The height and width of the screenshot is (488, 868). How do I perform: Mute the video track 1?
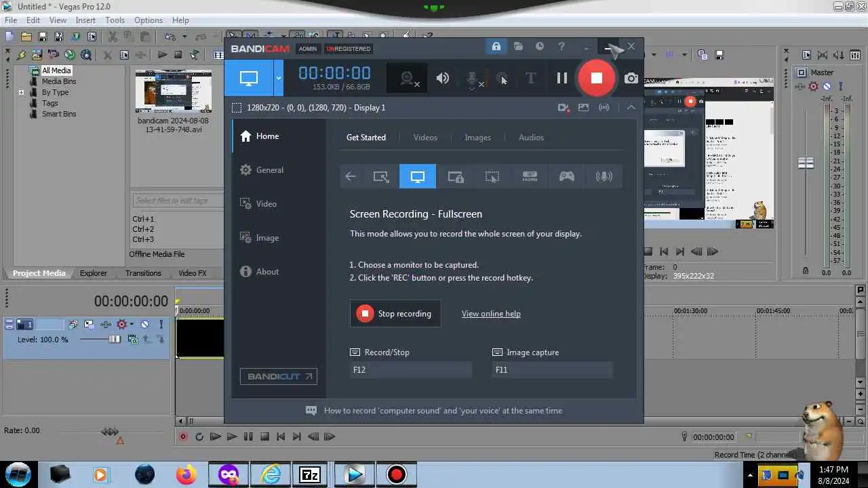(144, 325)
